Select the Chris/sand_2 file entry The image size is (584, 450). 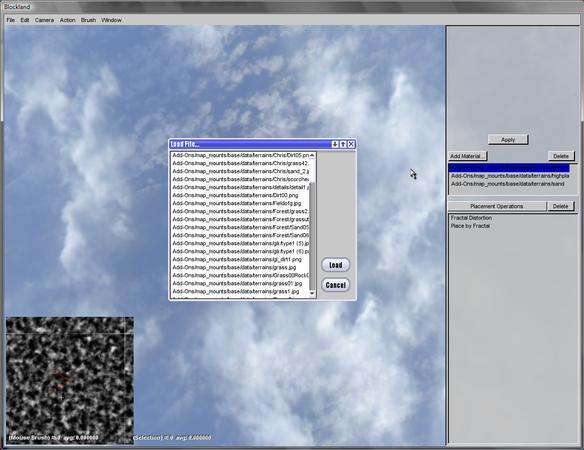241,171
